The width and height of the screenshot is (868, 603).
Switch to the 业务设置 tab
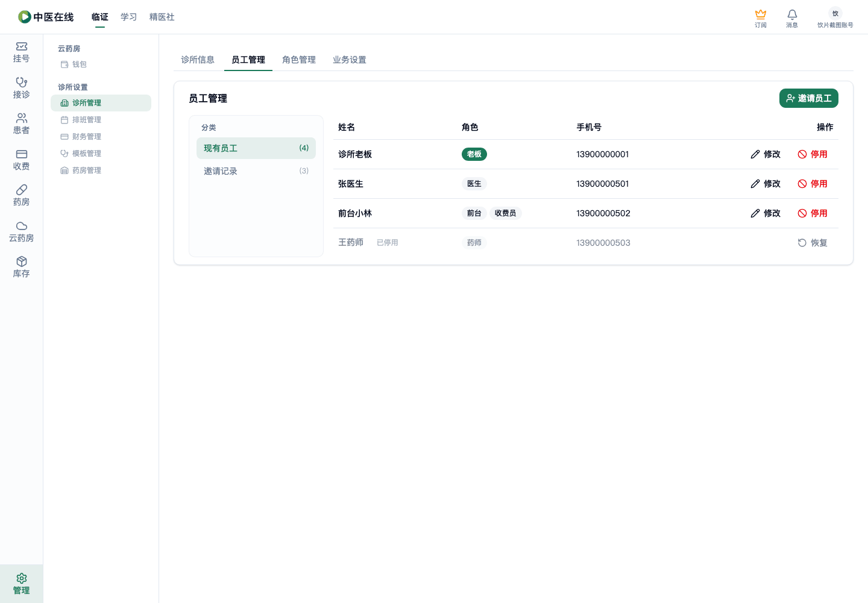(350, 60)
